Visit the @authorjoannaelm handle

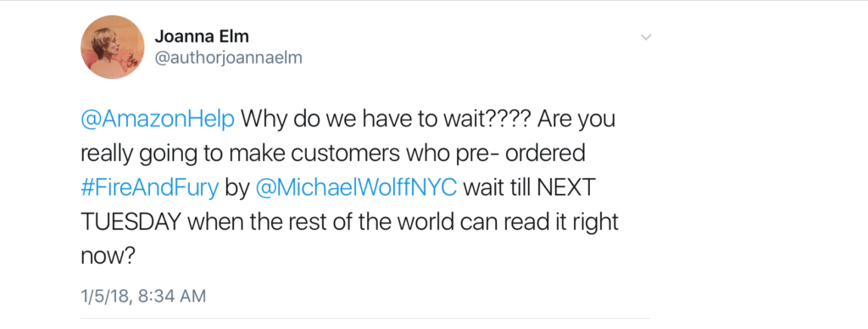coord(229,59)
